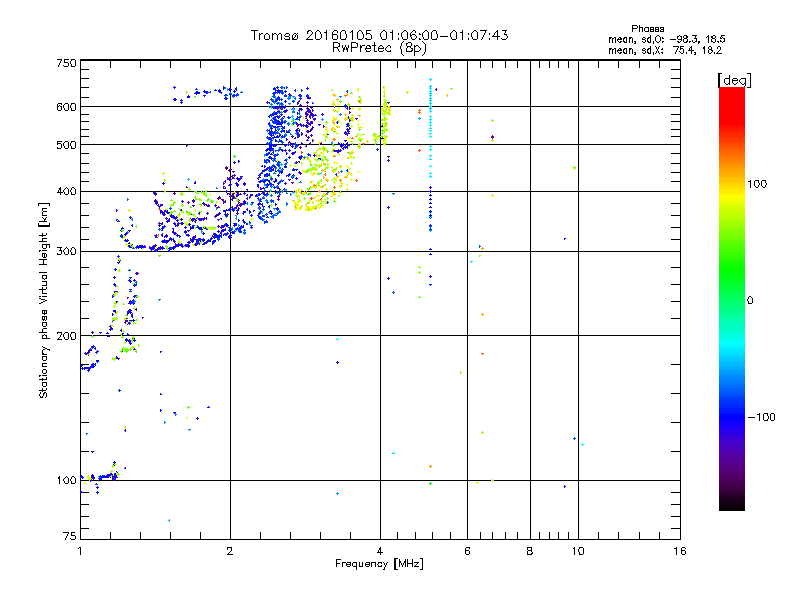The image size is (800, 600).
Task: Click the colorbar tick label '0'
Action: pyautogui.click(x=750, y=301)
